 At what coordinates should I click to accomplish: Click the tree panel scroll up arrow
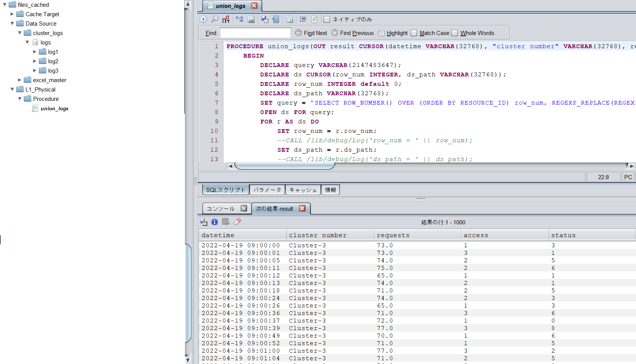coord(188,4)
